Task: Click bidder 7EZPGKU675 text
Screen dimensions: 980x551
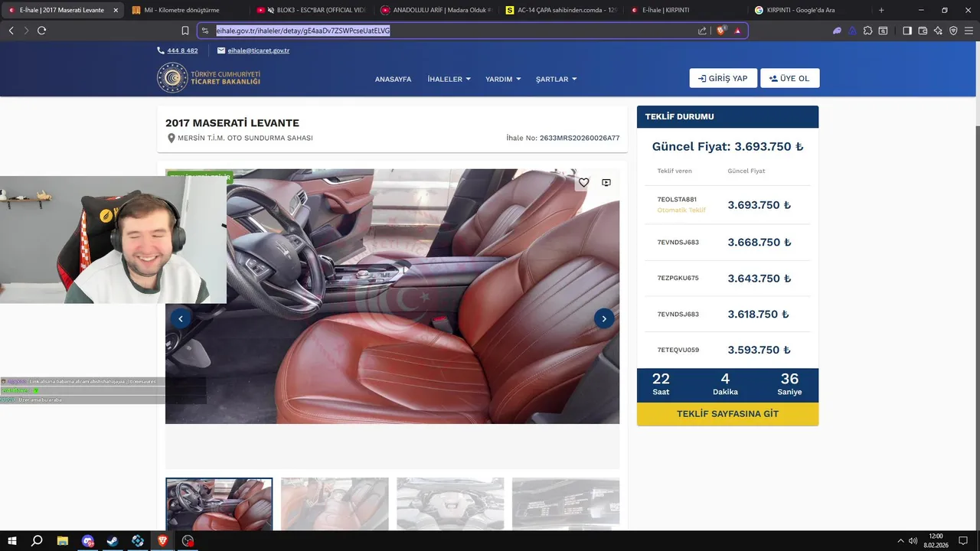Action: pos(678,279)
